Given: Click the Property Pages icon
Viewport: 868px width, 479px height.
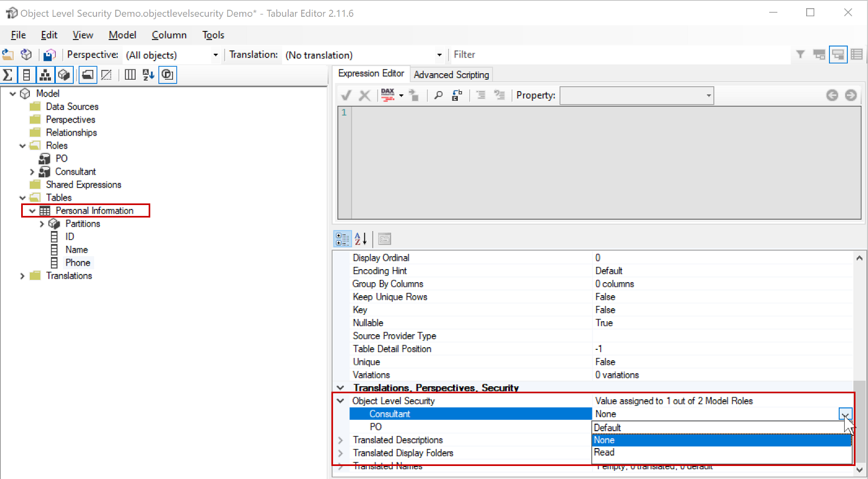Looking at the screenshot, I should pyautogui.click(x=385, y=239).
